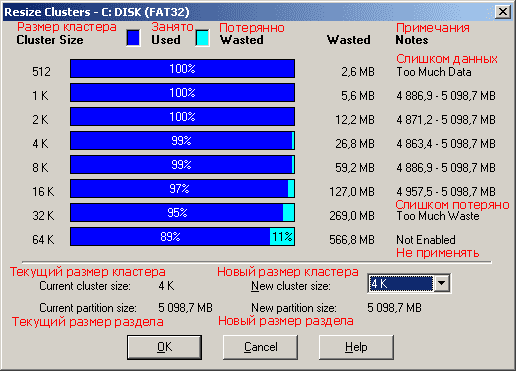
Task: Click the Current cluster size label
Action: point(85,286)
